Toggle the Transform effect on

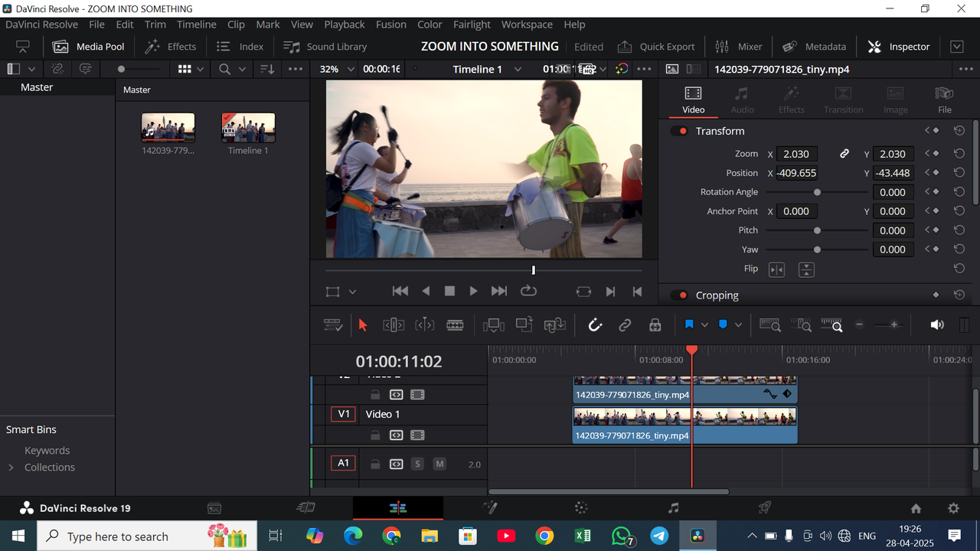coord(681,130)
